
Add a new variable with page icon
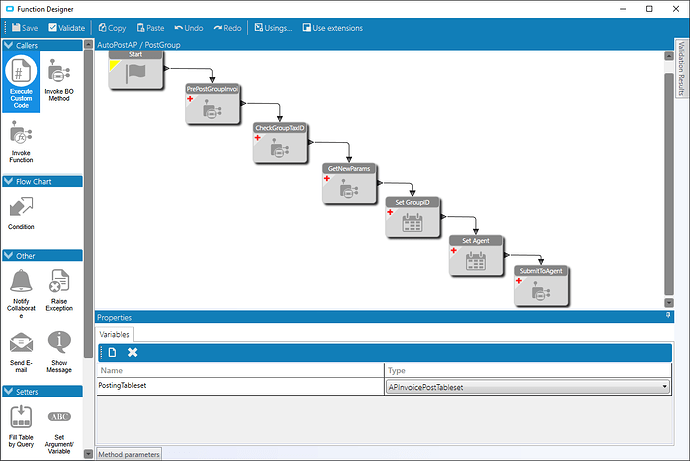coord(113,352)
